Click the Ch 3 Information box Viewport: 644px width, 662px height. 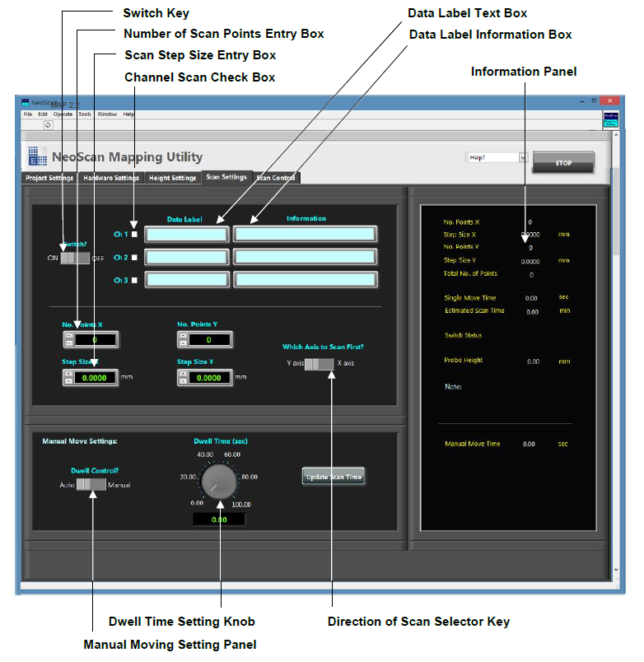[305, 279]
